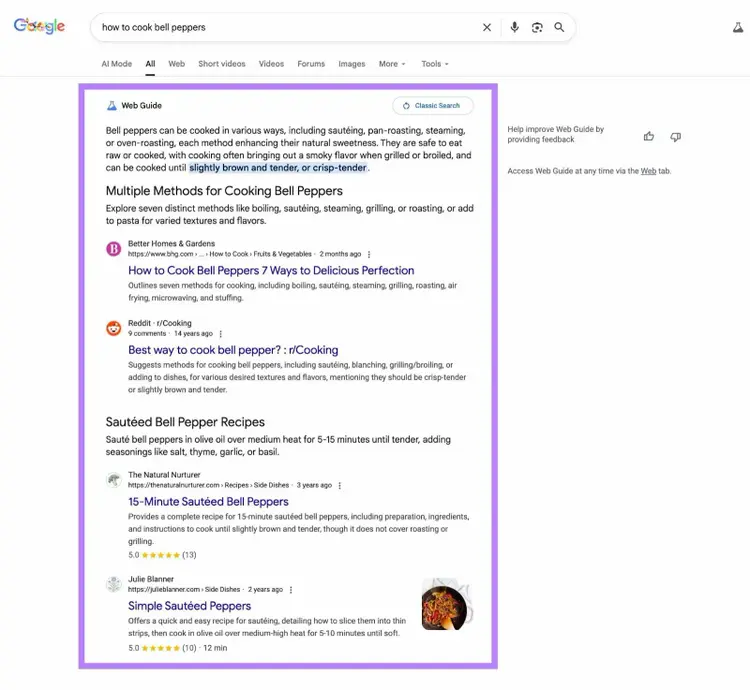This screenshot has height=690, width=750.
Task: Open more options for Natural Nurturer result
Action: pyautogui.click(x=340, y=485)
